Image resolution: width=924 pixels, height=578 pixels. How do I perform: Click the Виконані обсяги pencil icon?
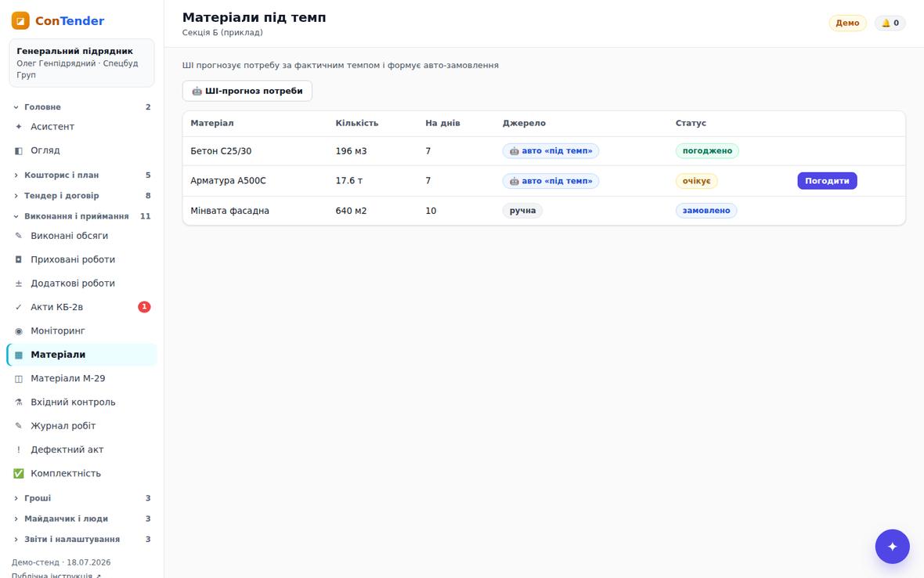pos(18,236)
